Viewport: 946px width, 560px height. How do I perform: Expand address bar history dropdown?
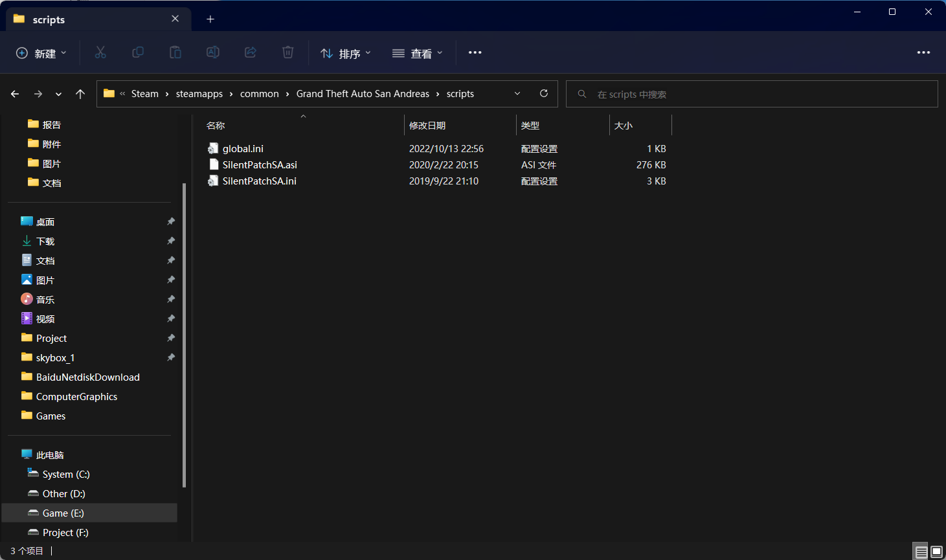click(x=517, y=93)
